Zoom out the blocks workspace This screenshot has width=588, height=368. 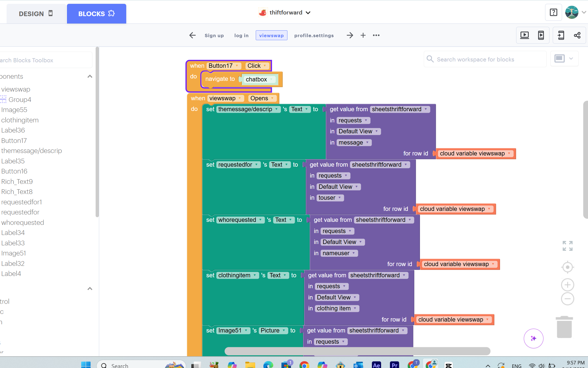coord(567,299)
